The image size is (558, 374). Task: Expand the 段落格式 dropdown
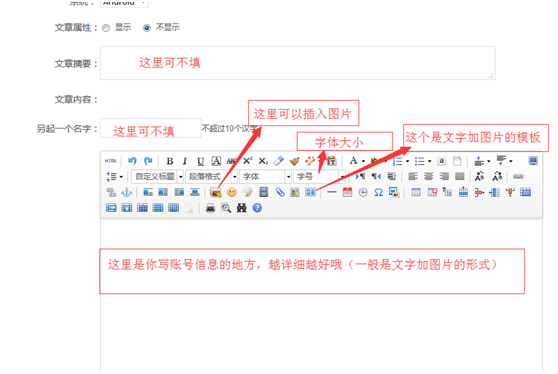pos(211,177)
